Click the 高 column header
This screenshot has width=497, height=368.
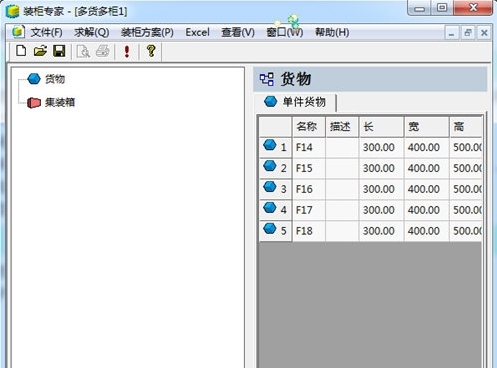tap(466, 127)
